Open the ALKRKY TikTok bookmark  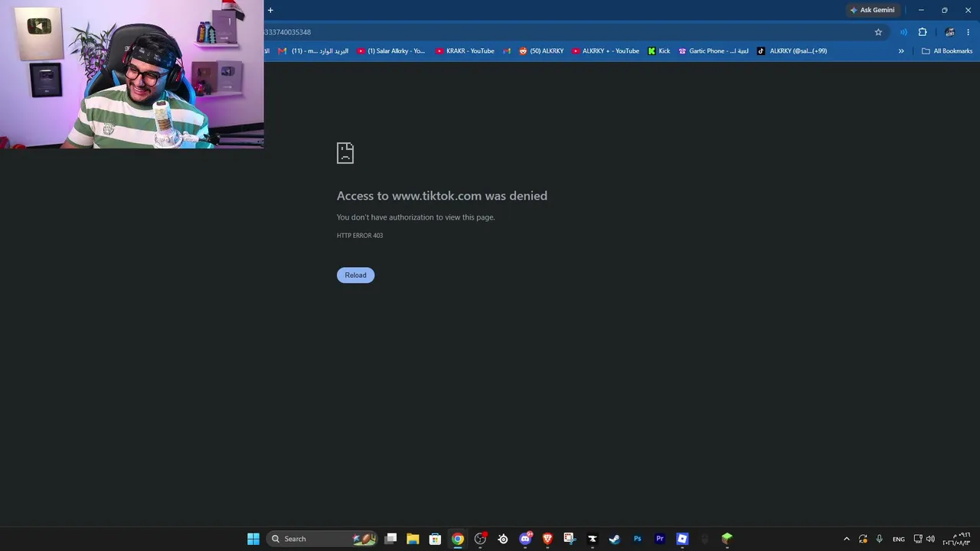click(792, 51)
